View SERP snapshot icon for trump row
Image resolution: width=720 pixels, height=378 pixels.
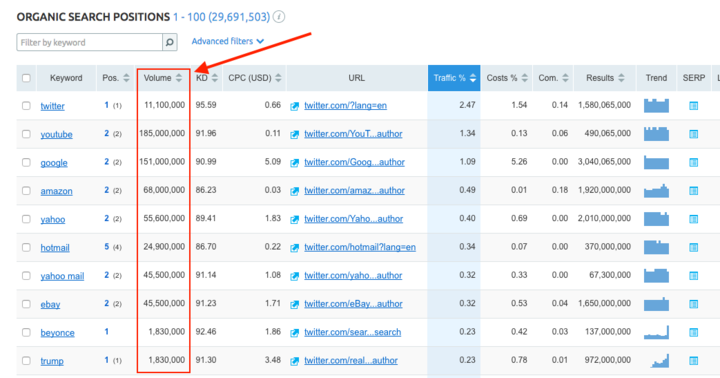pyautogui.click(x=693, y=361)
